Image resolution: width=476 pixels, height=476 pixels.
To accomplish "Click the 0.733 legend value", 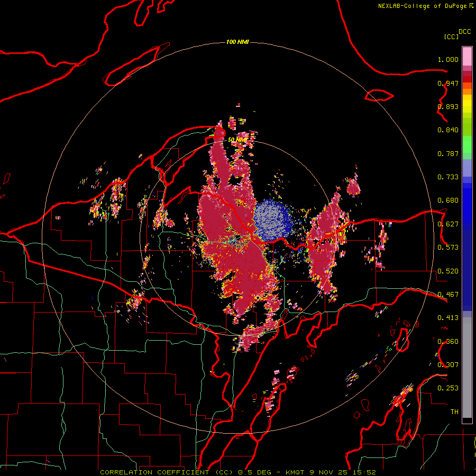I will (x=448, y=177).
